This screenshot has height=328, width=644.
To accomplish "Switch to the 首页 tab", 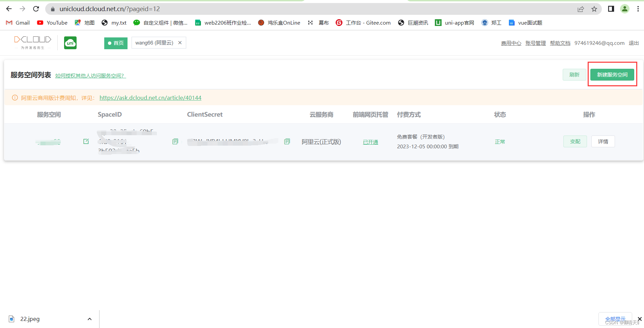I will point(116,43).
